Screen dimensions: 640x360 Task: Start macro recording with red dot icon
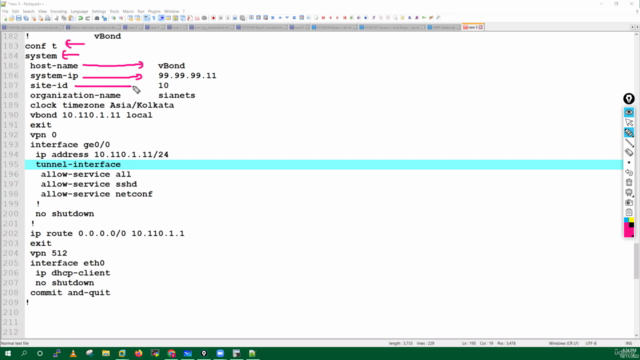213,18
